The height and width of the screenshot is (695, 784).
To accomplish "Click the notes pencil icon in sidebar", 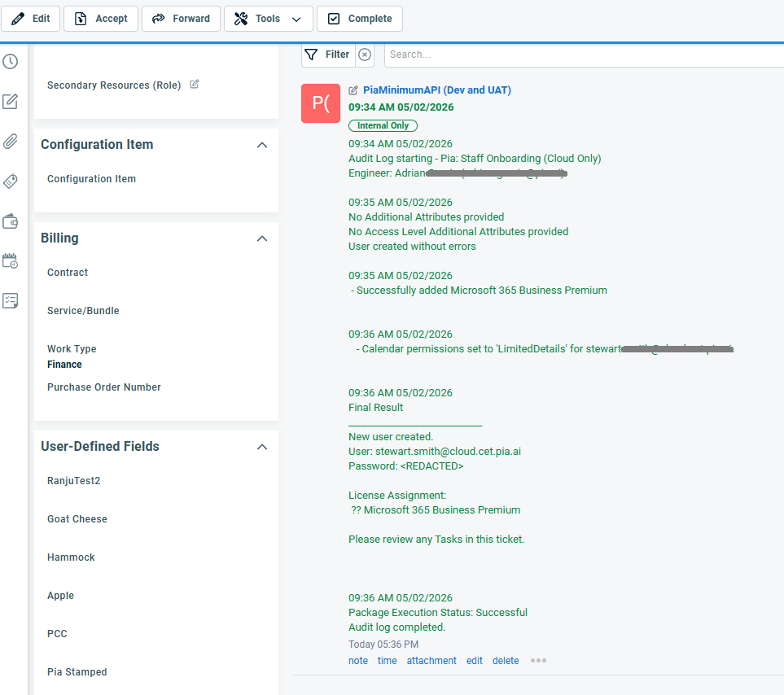I will click(x=11, y=102).
